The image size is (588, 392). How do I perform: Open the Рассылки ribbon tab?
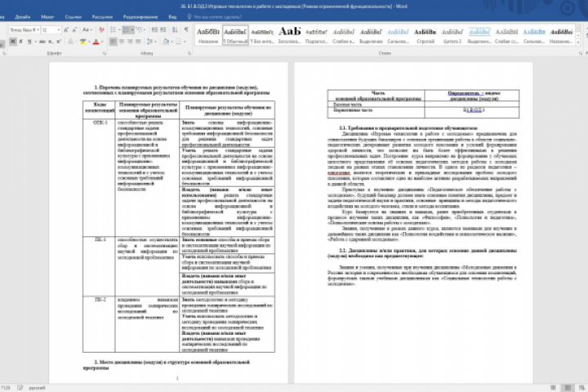click(102, 17)
